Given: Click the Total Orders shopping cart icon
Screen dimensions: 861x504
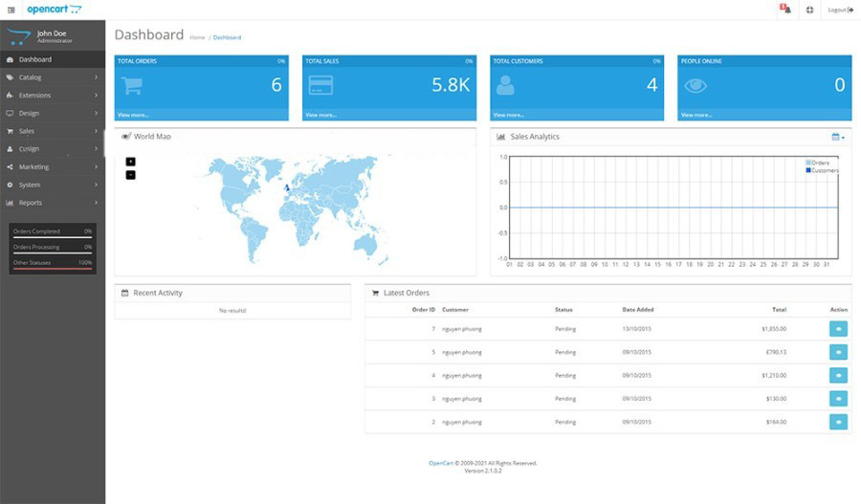Looking at the screenshot, I should 132,85.
